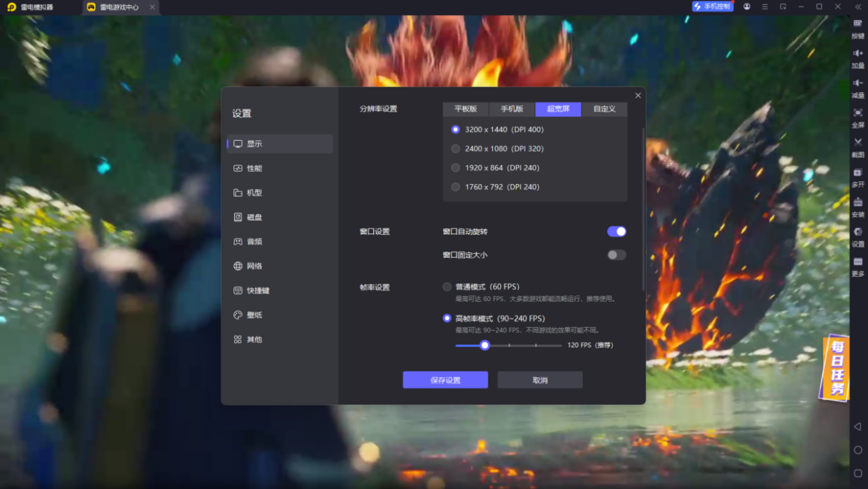The width and height of the screenshot is (868, 489).
Task: Enter 全屏 fullscreen mode
Action: [858, 118]
